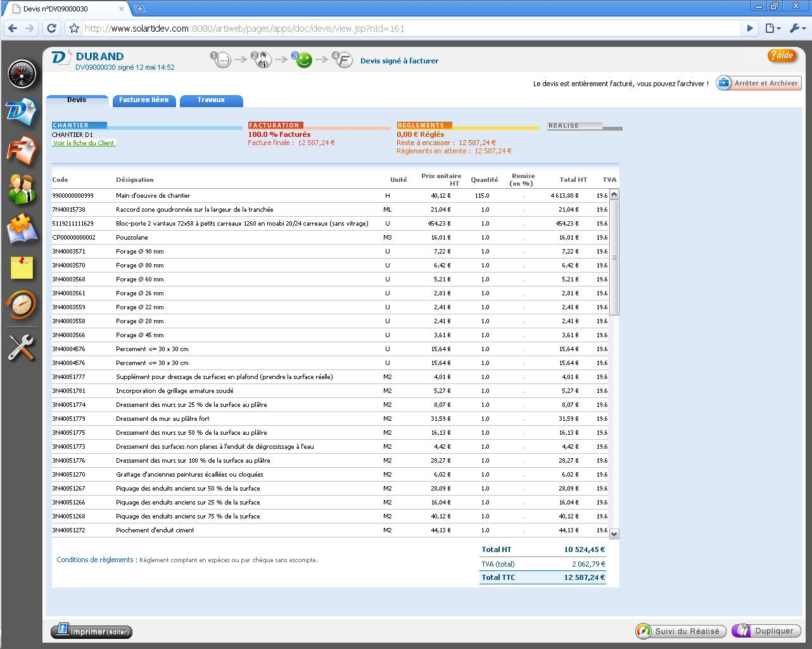Screen dimensions: 812x649
Task: Open the tools settings icon in sidebar
Action: pos(22,347)
